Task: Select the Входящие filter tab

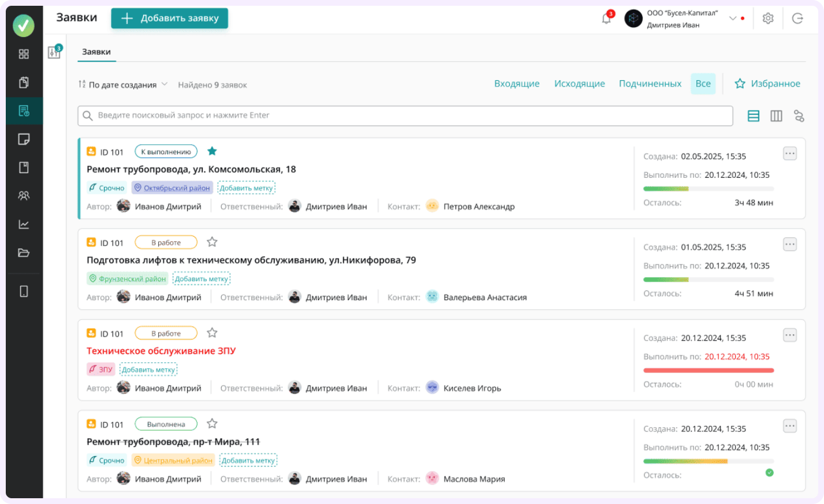Action: point(517,84)
